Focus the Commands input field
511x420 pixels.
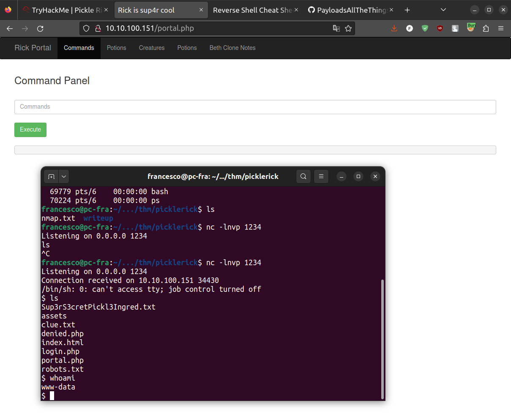255,107
